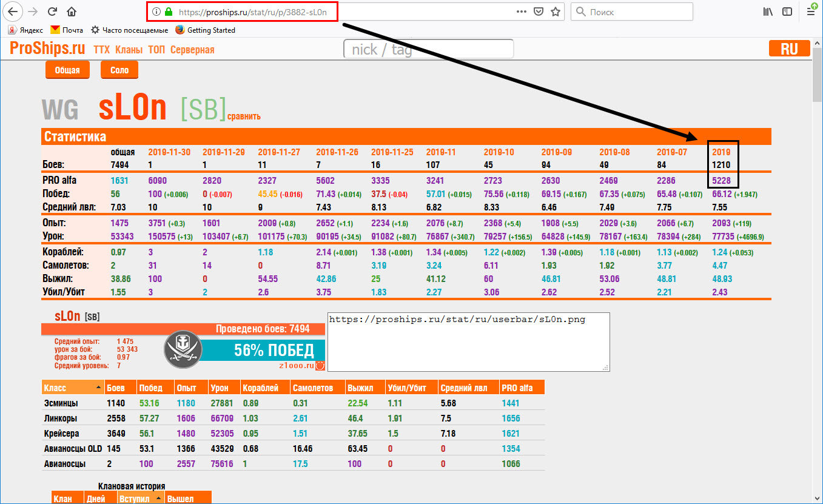The width and height of the screenshot is (823, 504).
Task: Sort ship table by Побед column
Action: coord(154,388)
